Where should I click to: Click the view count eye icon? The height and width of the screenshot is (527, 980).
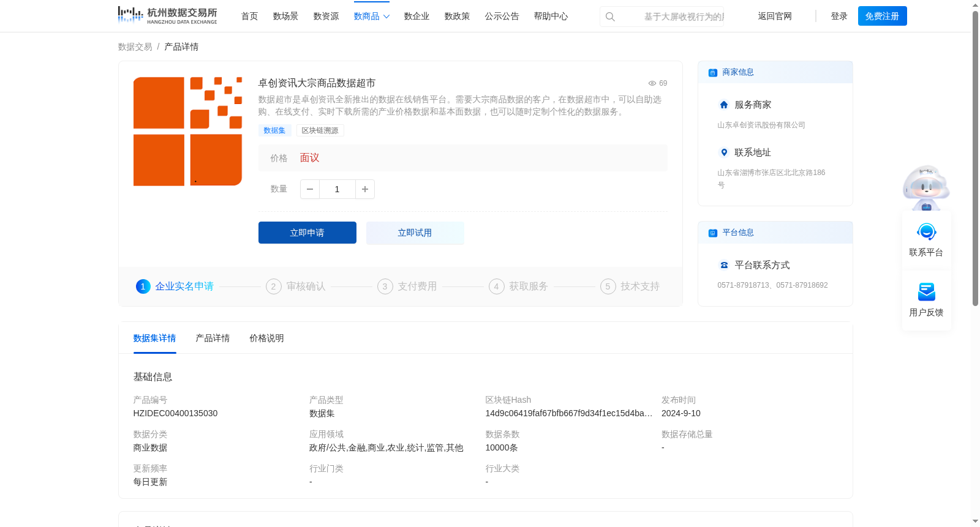point(652,83)
